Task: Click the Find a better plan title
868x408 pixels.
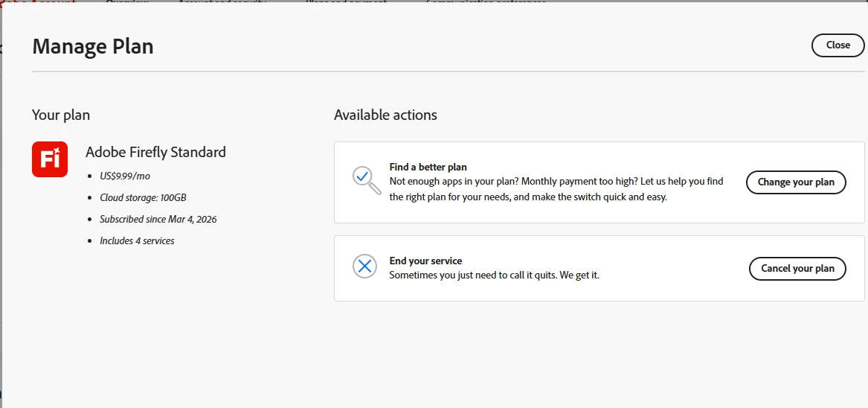Action: click(x=428, y=167)
